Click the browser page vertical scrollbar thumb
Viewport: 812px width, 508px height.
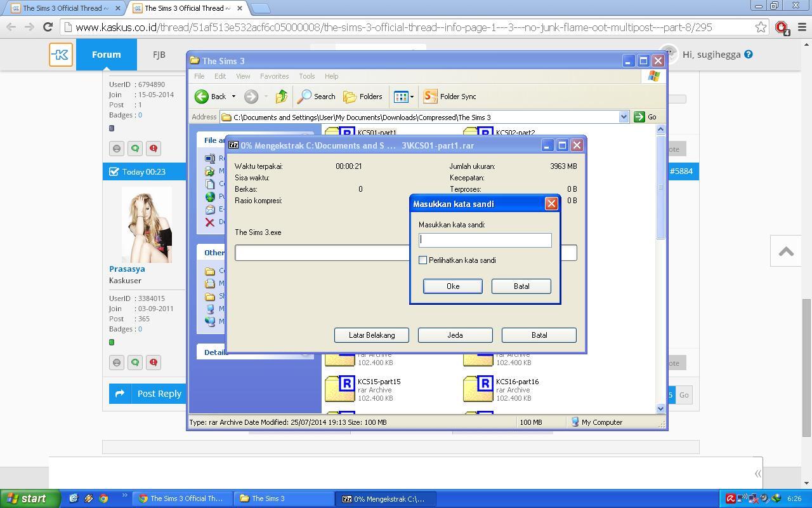point(806,367)
